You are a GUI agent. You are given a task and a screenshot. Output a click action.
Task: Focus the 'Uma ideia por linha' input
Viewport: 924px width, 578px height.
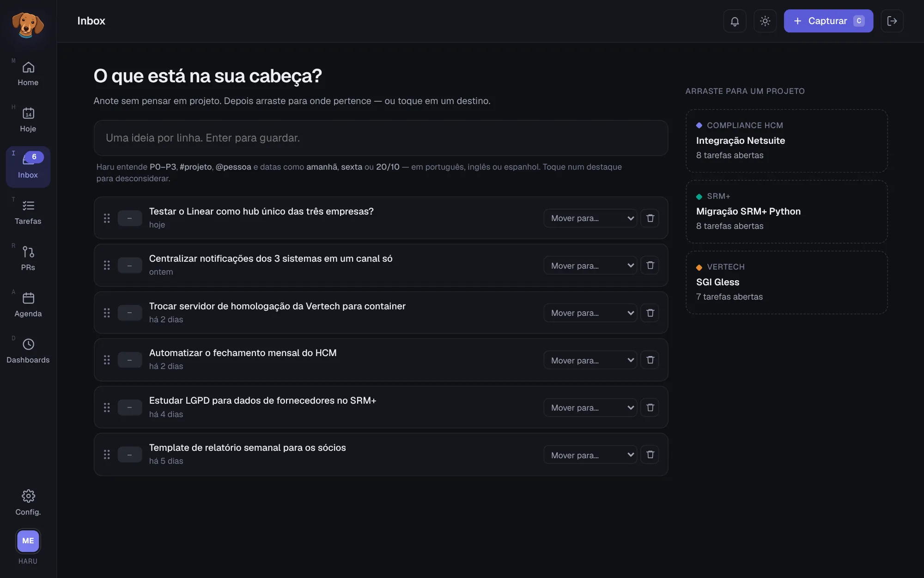coord(381,138)
